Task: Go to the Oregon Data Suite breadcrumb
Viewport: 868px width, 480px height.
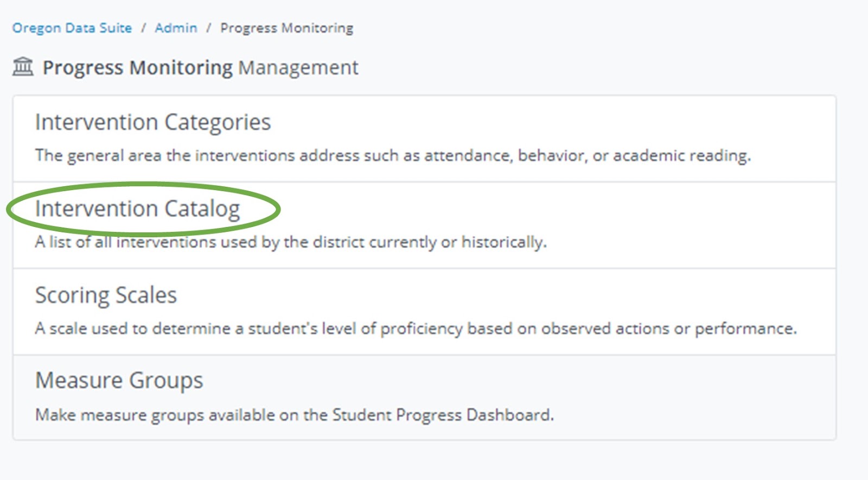Action: pyautogui.click(x=72, y=28)
